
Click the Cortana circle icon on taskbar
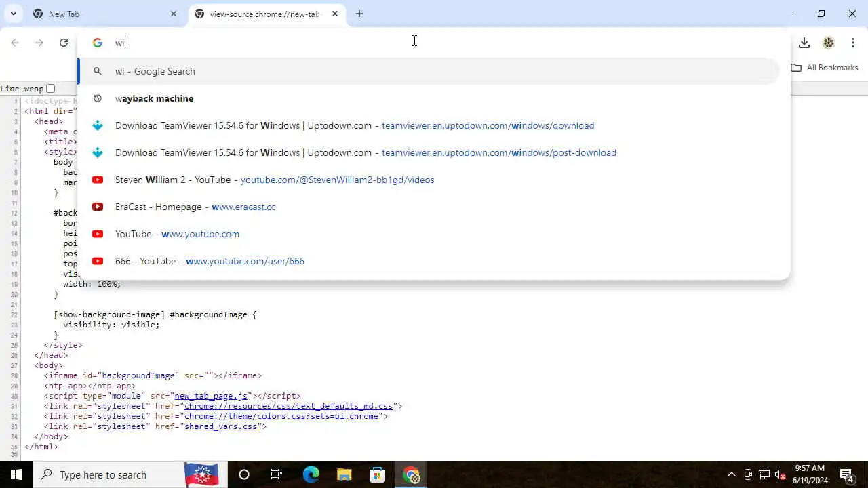pyautogui.click(x=244, y=474)
